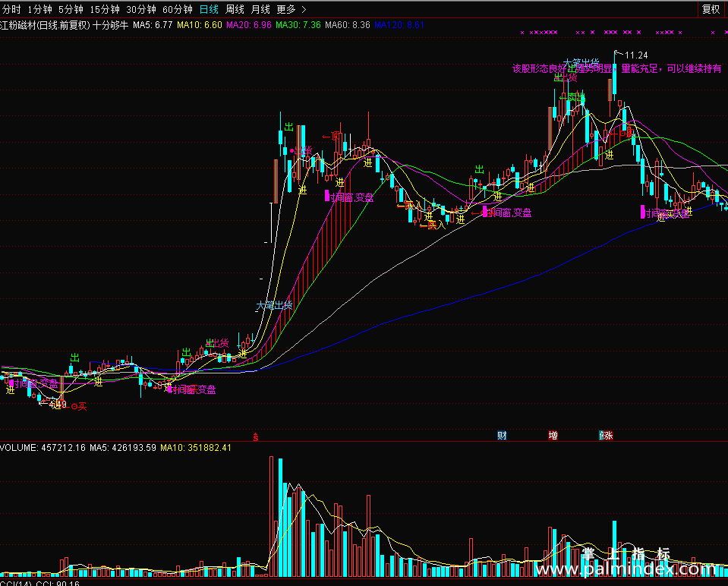Click the 增 marker icon
The height and width of the screenshot is (586, 728).
(x=553, y=436)
